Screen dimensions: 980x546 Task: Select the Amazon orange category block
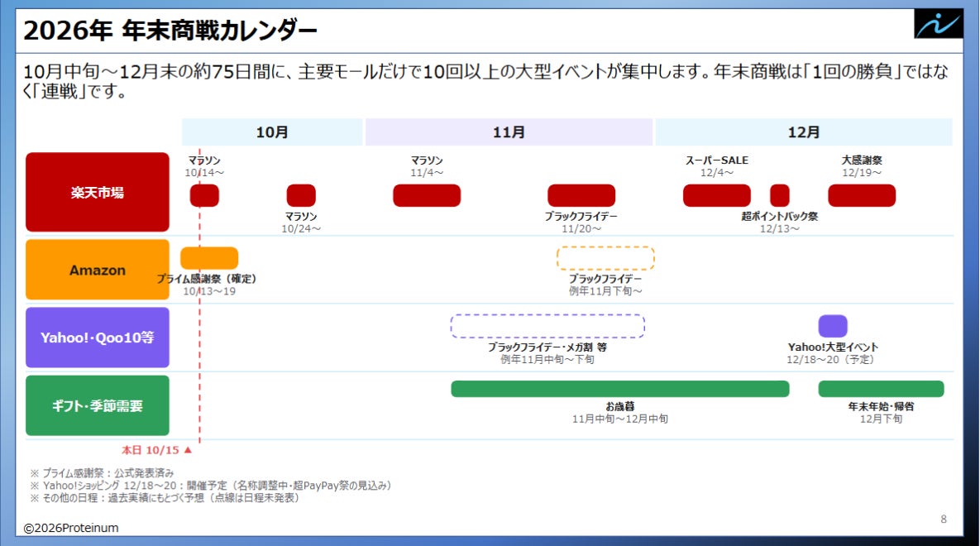tap(98, 270)
